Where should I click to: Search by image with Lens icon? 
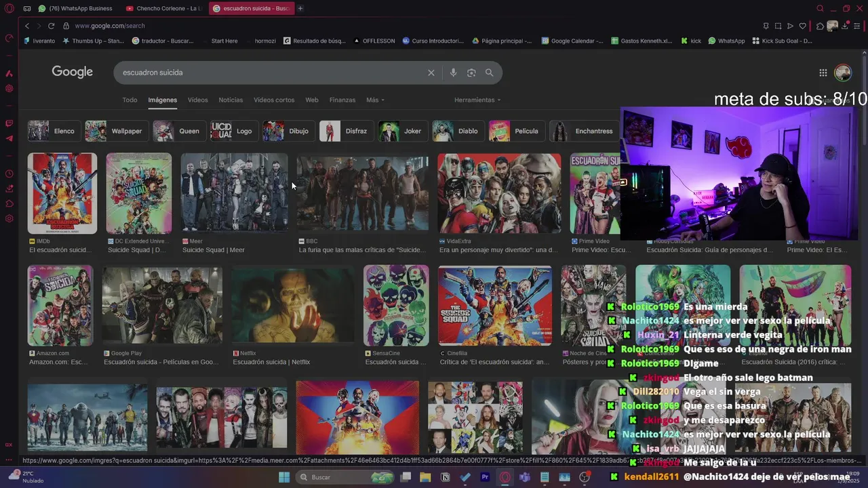(471, 73)
